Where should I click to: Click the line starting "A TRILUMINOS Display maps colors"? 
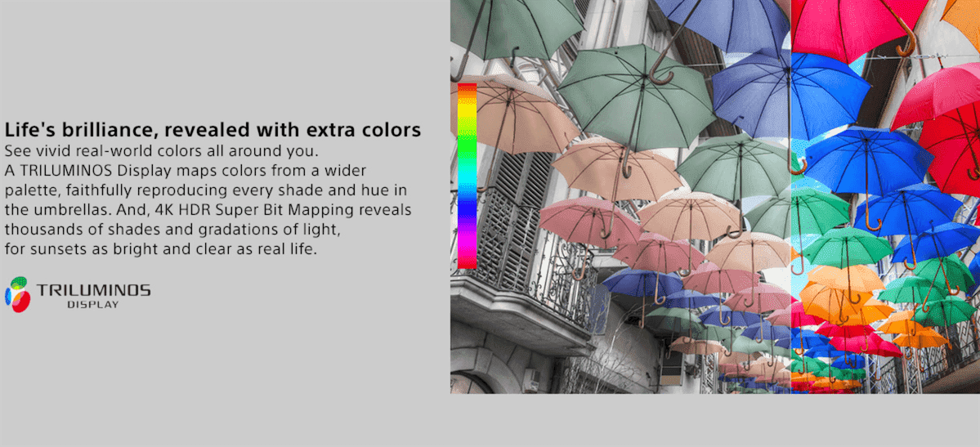pos(185,171)
